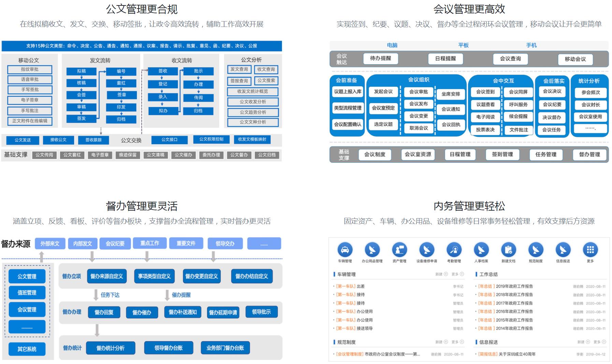
Task: Click the 领导批示 box
Action: click(x=261, y=312)
